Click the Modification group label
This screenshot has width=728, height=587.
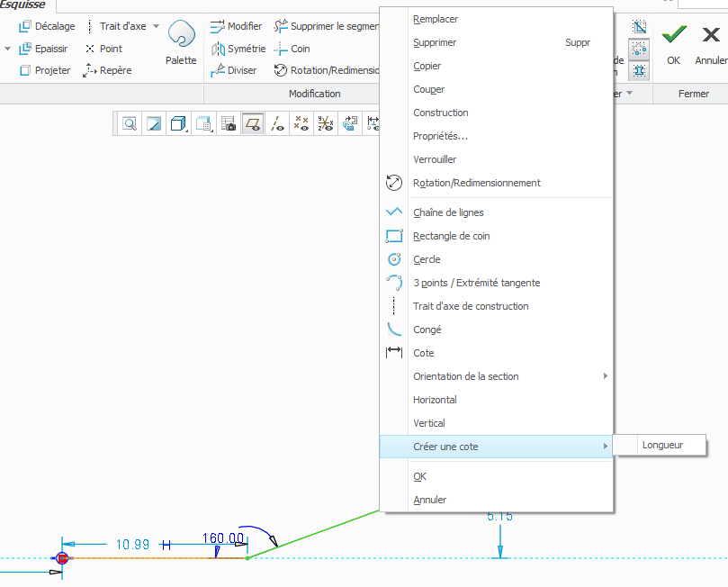[314, 94]
